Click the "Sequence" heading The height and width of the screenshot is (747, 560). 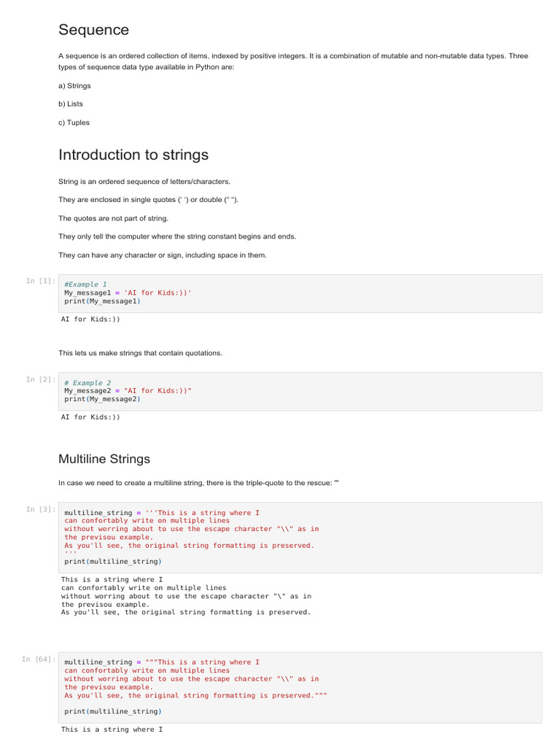tap(93, 30)
